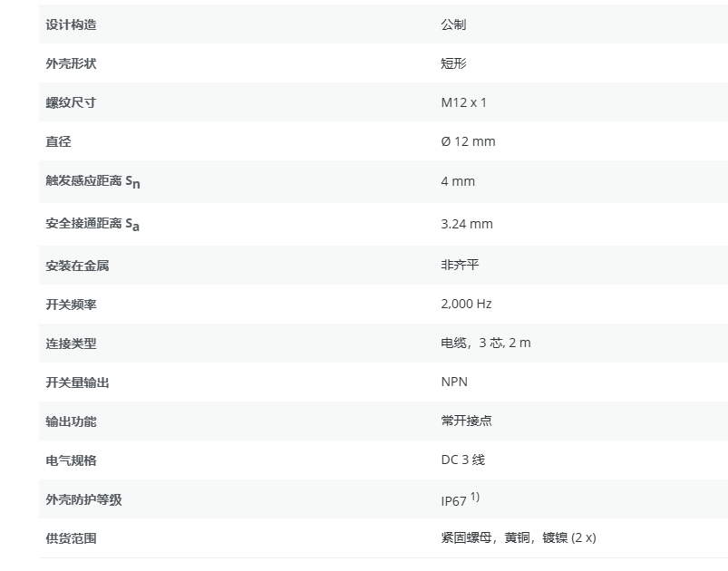Image resolution: width=728 pixels, height=571 pixels.
Task: Click the 紧固螺母, 黄铜, 镀镍 (2 x) value
Action: [x=518, y=538]
